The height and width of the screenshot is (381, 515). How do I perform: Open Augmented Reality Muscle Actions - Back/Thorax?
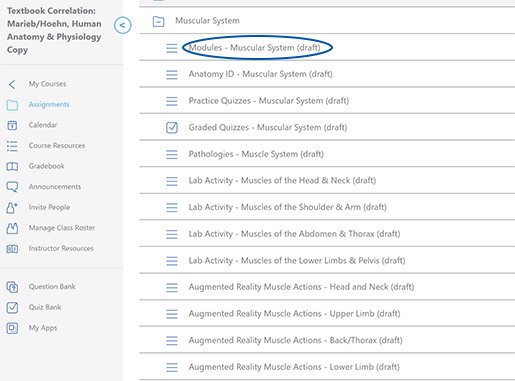coord(295,340)
